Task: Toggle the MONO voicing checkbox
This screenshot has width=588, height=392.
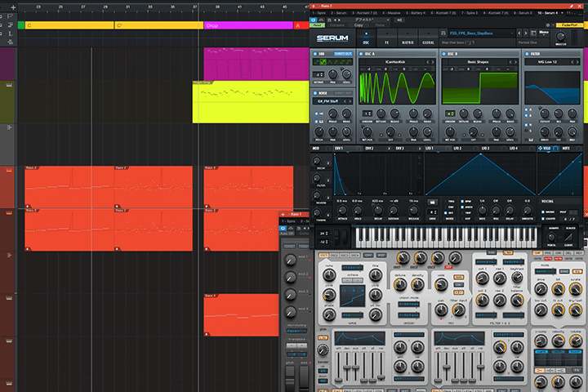Action: pos(543,212)
